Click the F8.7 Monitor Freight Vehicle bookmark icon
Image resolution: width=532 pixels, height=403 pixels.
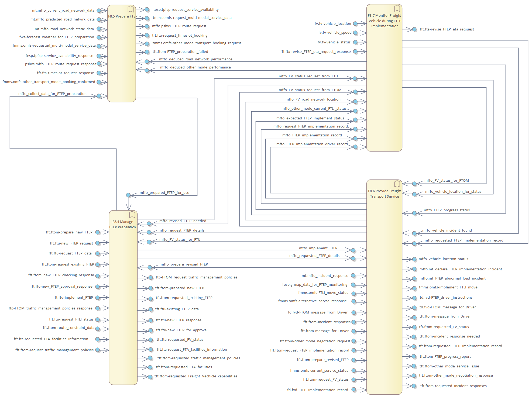click(397, 8)
